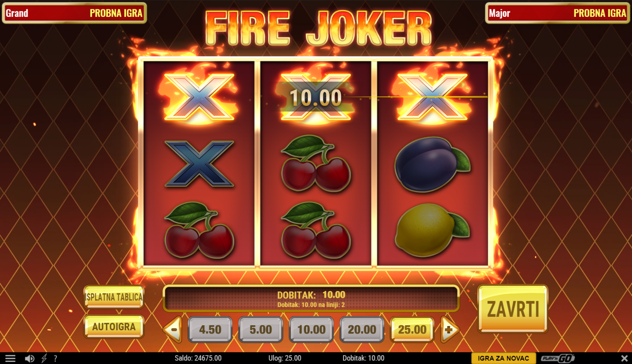Click the Major jackpot banner
Viewport: 632px width, 364px height.
(x=557, y=13)
